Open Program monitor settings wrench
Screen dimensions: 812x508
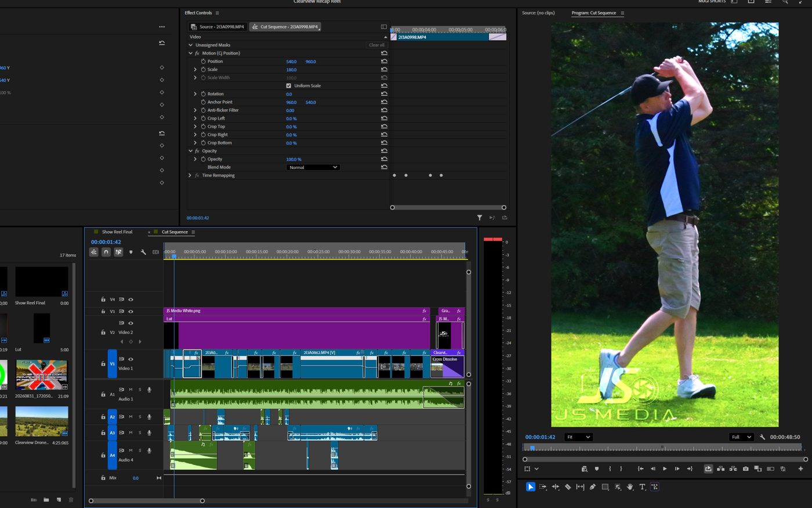coord(762,437)
